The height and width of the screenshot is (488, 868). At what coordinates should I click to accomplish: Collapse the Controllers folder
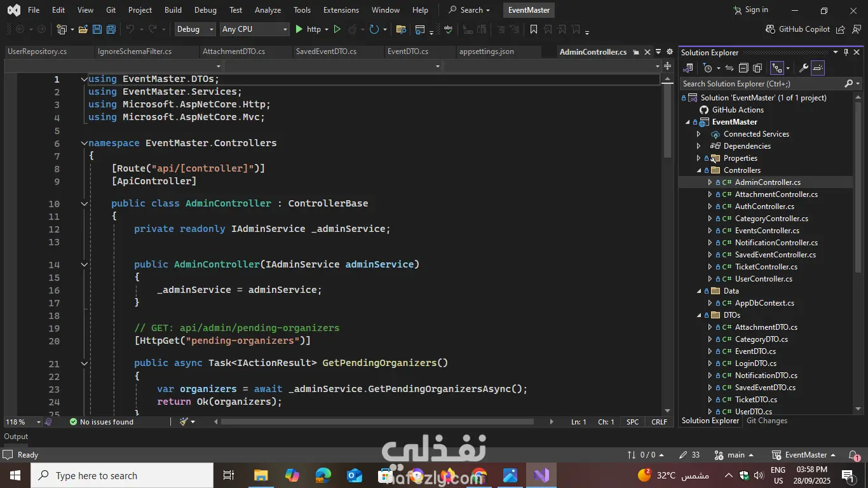(699, 170)
